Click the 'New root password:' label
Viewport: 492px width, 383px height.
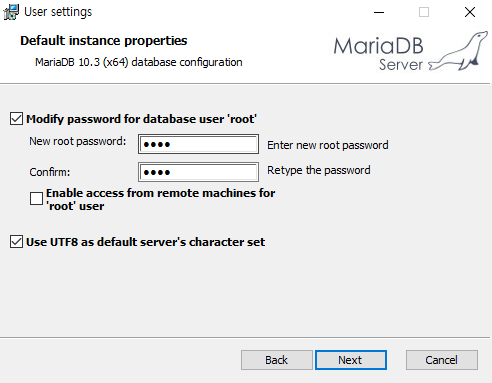(78, 141)
